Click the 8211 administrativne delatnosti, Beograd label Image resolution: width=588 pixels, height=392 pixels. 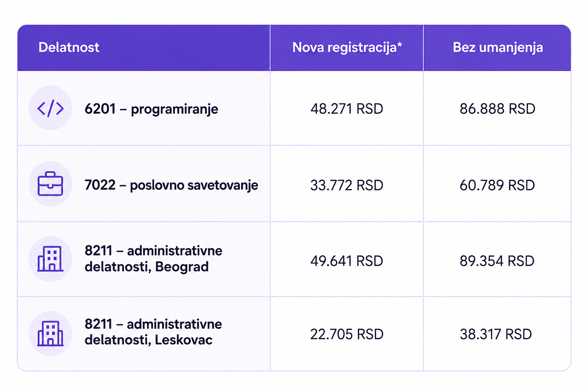pos(153,258)
